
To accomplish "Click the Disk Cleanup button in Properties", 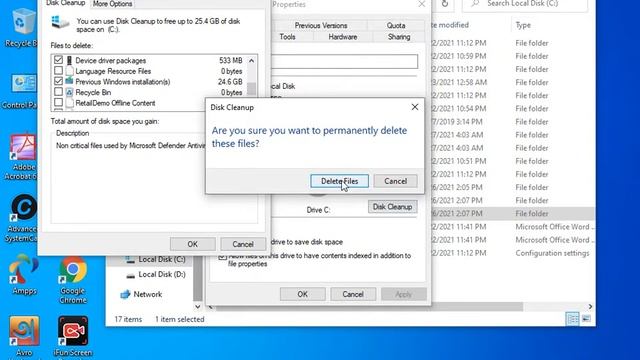I will (392, 207).
